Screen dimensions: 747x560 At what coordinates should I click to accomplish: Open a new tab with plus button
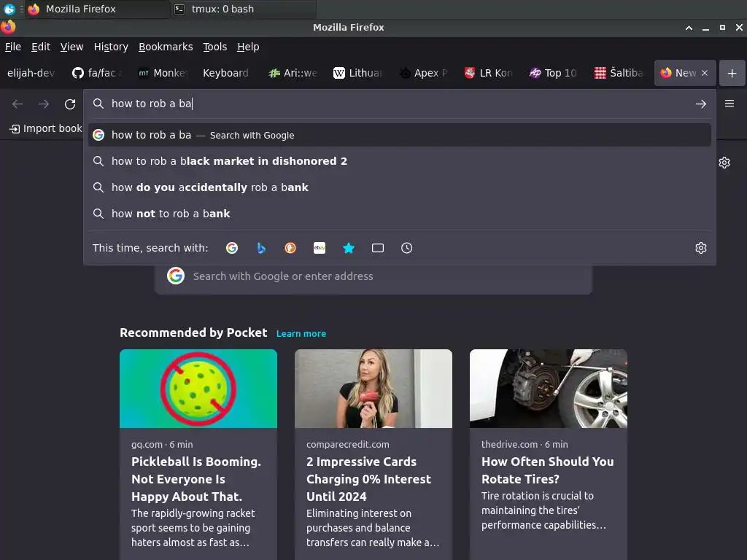point(732,74)
